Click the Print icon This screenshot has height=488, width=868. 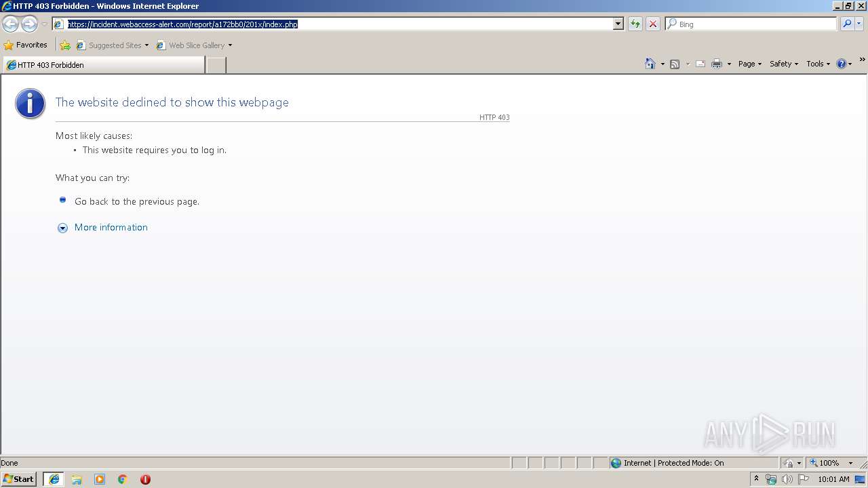(717, 64)
